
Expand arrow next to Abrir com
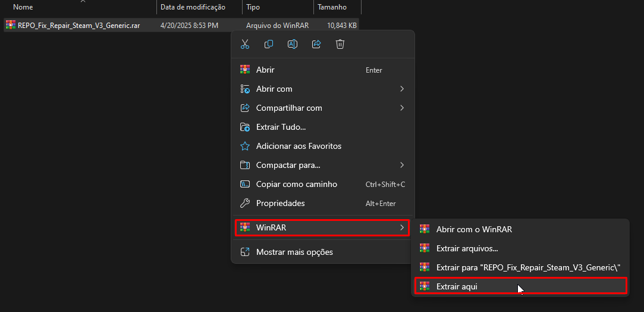[x=402, y=89]
